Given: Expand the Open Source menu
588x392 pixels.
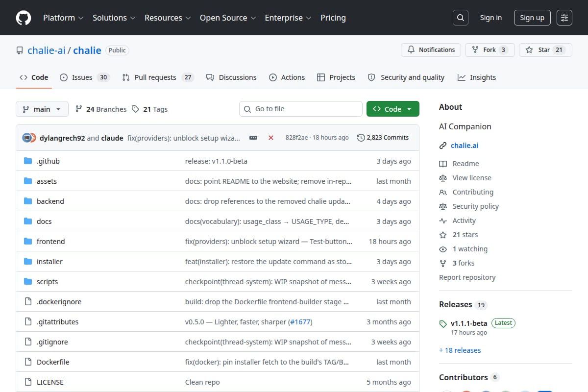Looking at the screenshot, I should [228, 18].
